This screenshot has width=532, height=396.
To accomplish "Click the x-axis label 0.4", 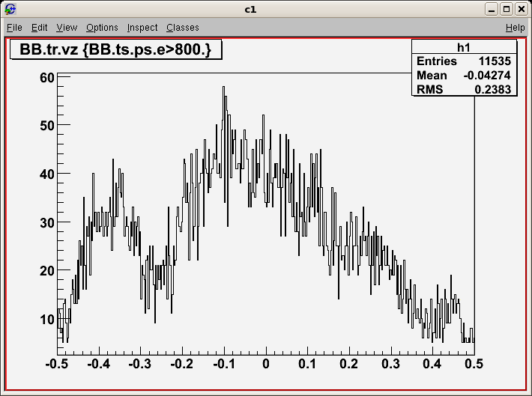I will point(432,364).
